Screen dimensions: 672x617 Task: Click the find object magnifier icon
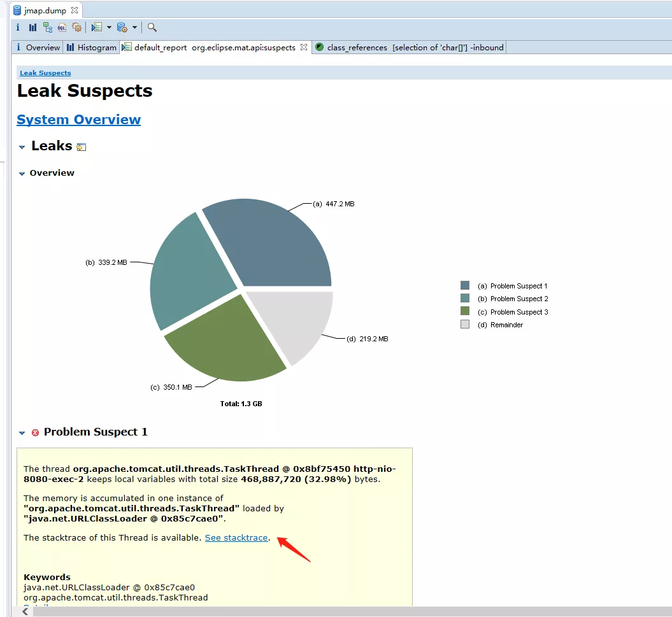pyautogui.click(x=152, y=27)
